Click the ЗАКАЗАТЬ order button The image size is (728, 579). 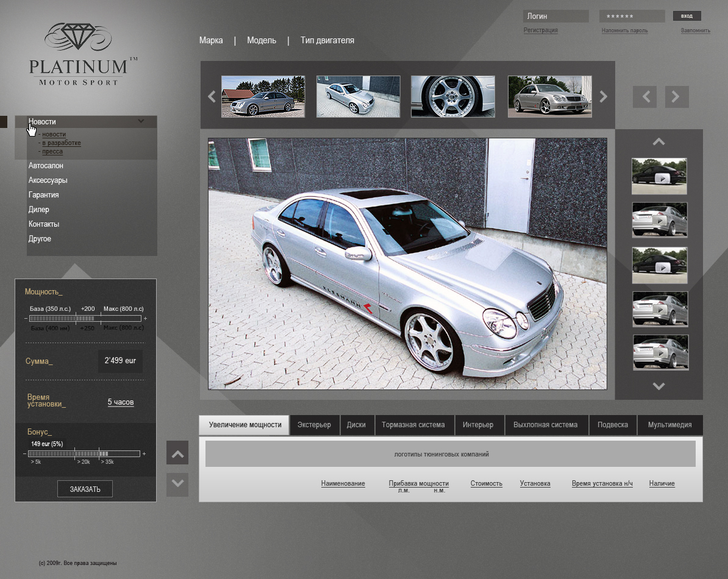coord(85,489)
